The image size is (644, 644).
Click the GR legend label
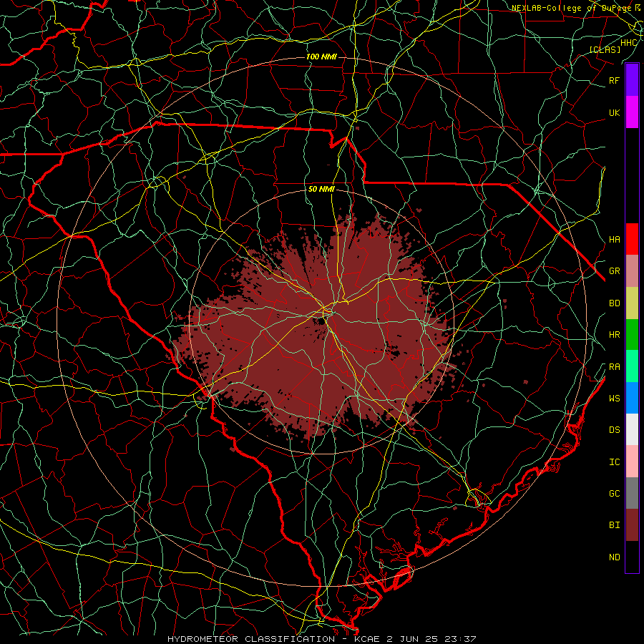614,271
